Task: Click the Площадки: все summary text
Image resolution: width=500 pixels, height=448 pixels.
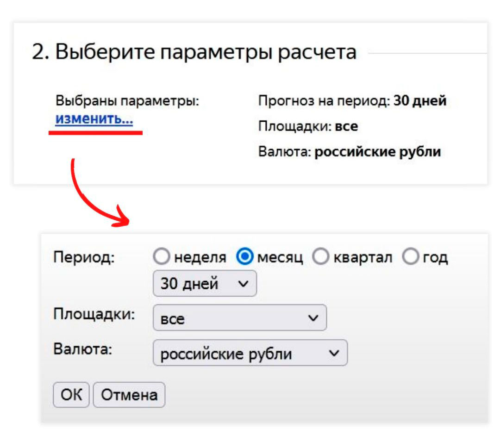Action: click(308, 126)
